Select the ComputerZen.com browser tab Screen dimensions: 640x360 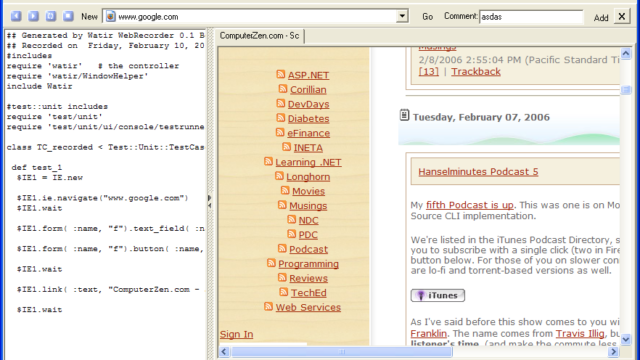coord(260,36)
